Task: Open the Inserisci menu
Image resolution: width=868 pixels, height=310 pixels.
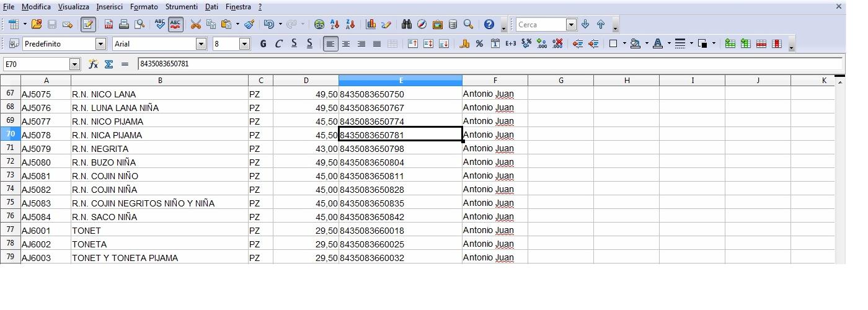Action: coord(109,7)
